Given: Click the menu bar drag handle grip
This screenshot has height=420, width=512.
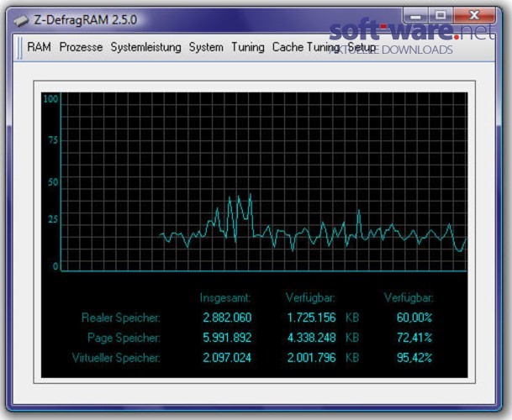Looking at the screenshot, I should [19, 48].
